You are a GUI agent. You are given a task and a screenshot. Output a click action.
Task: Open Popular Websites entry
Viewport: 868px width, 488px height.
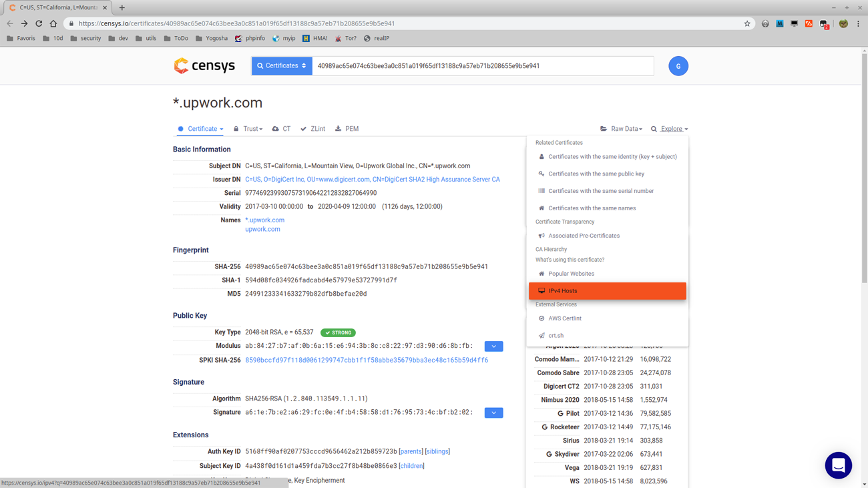(608, 274)
